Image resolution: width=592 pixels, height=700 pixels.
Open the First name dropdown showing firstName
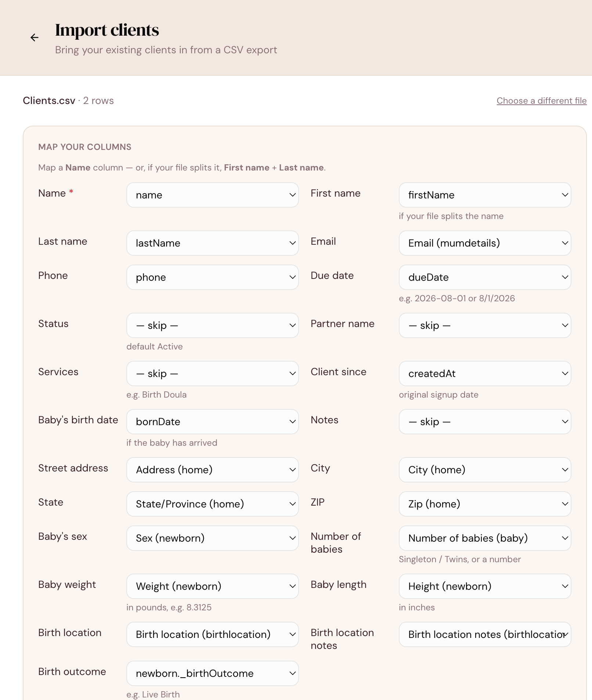pos(485,195)
